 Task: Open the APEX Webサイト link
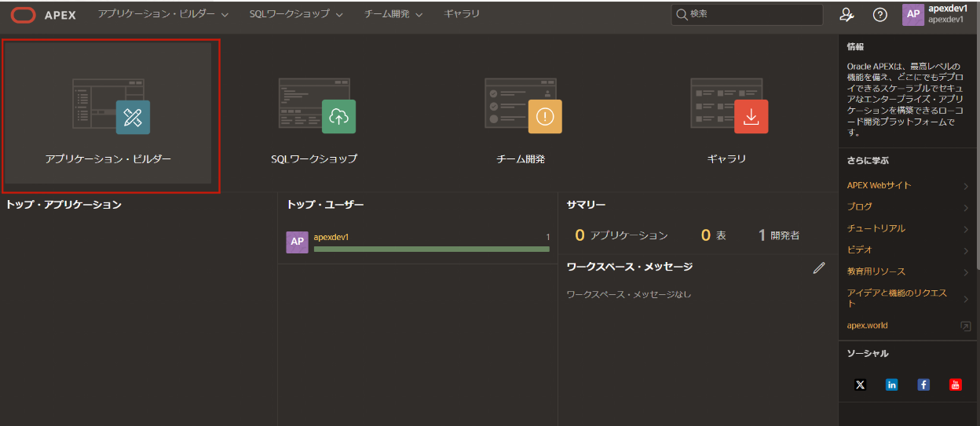[879, 186]
